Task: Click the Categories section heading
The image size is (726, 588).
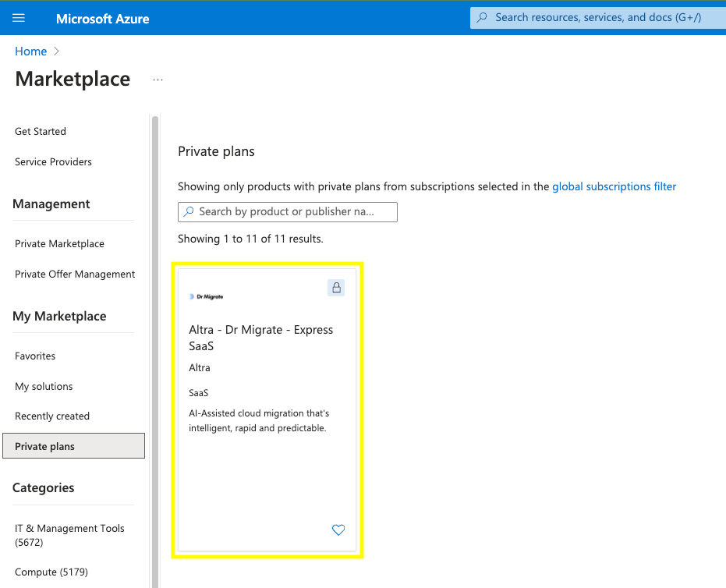Action: pos(43,487)
